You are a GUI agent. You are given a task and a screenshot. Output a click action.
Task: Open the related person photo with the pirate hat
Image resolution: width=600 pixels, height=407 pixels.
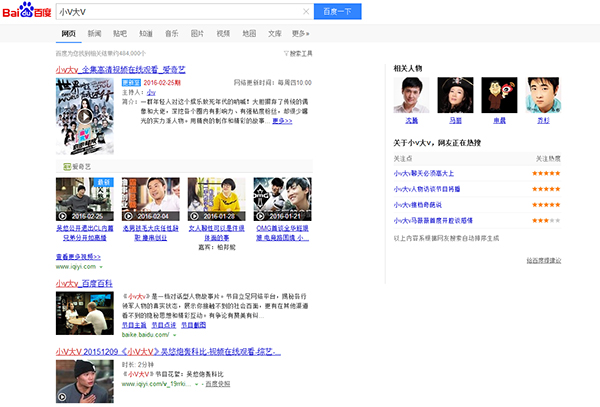tap(455, 95)
